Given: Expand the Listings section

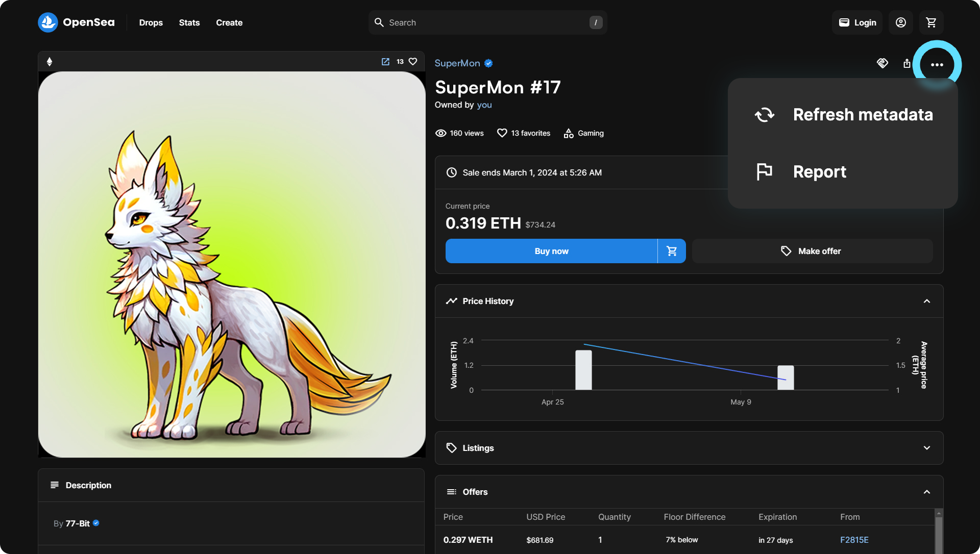Looking at the screenshot, I should point(926,448).
